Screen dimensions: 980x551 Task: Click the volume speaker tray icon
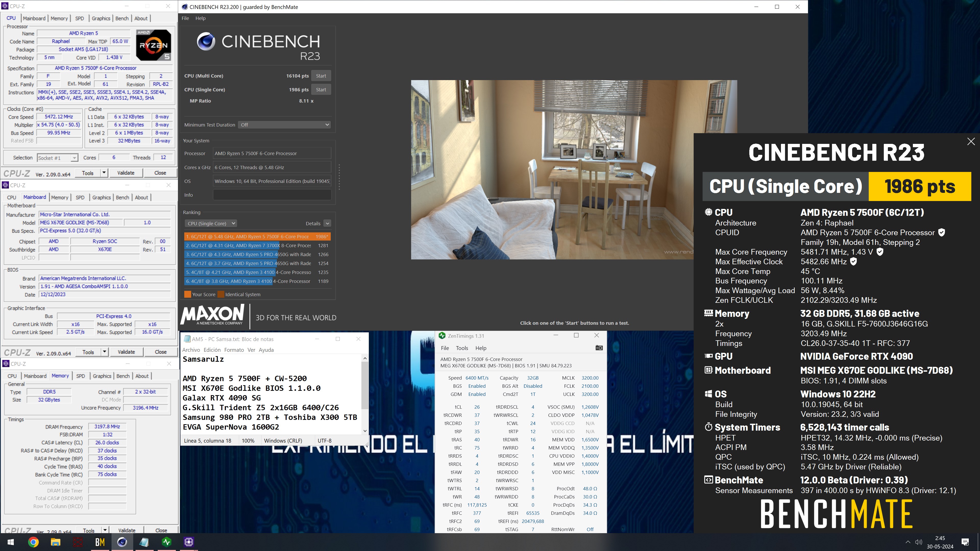click(x=919, y=542)
